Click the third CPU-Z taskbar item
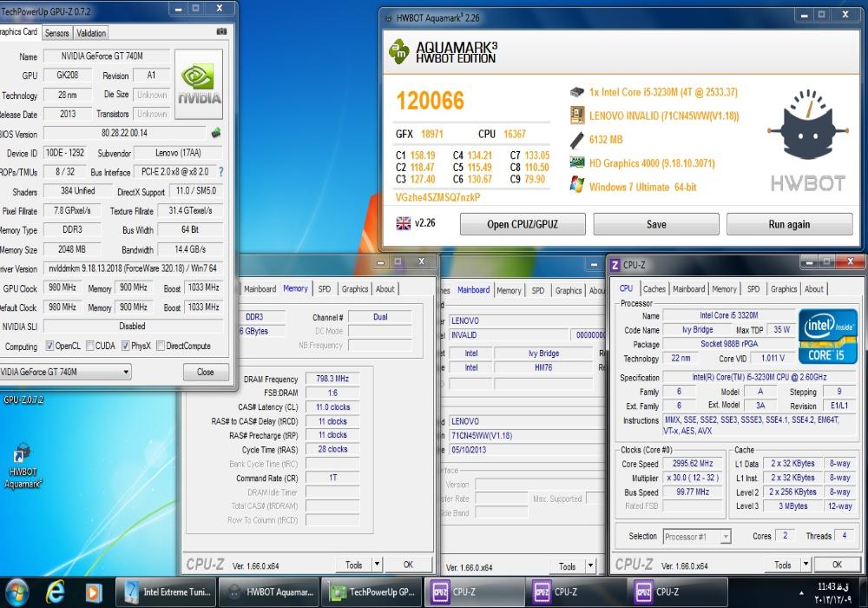The width and height of the screenshot is (868, 608). click(x=680, y=592)
